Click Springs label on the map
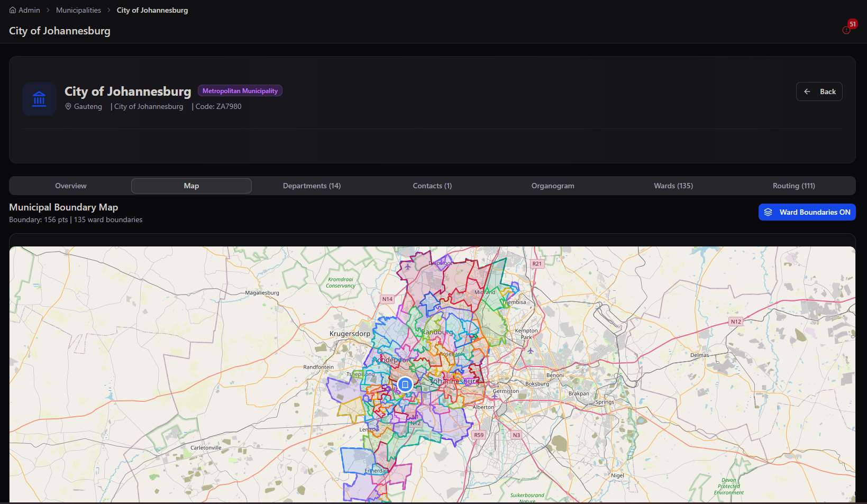 pos(605,402)
